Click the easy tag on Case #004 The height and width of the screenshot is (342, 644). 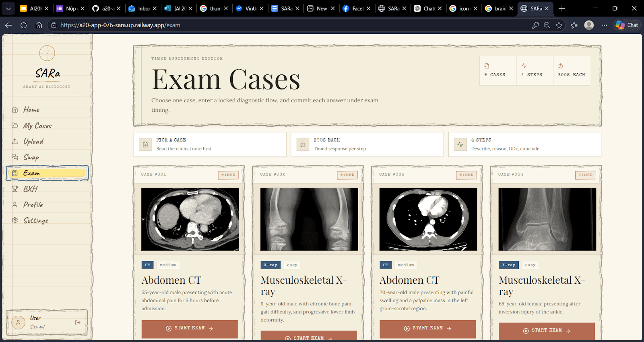[x=530, y=265]
